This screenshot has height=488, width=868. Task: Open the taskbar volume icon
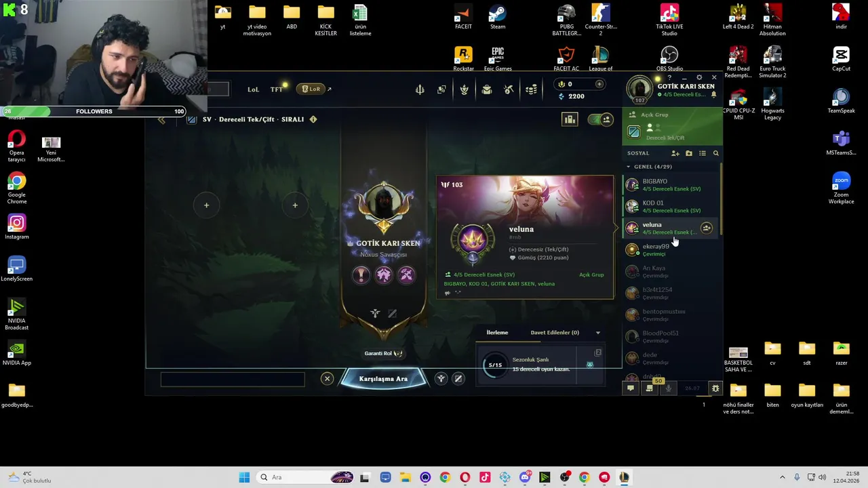(823, 477)
